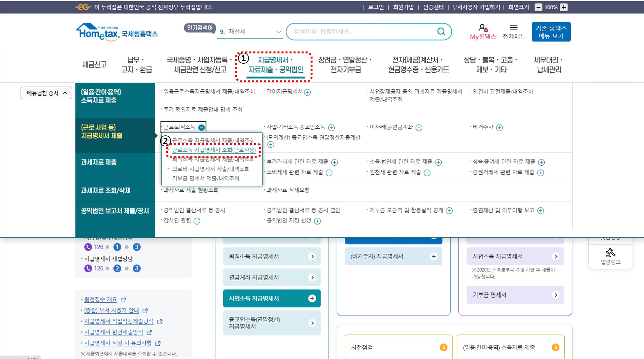Open 지급명세서·자료제출·공익법인 menu tab
Screen dimensions: 644x359
[276, 65]
